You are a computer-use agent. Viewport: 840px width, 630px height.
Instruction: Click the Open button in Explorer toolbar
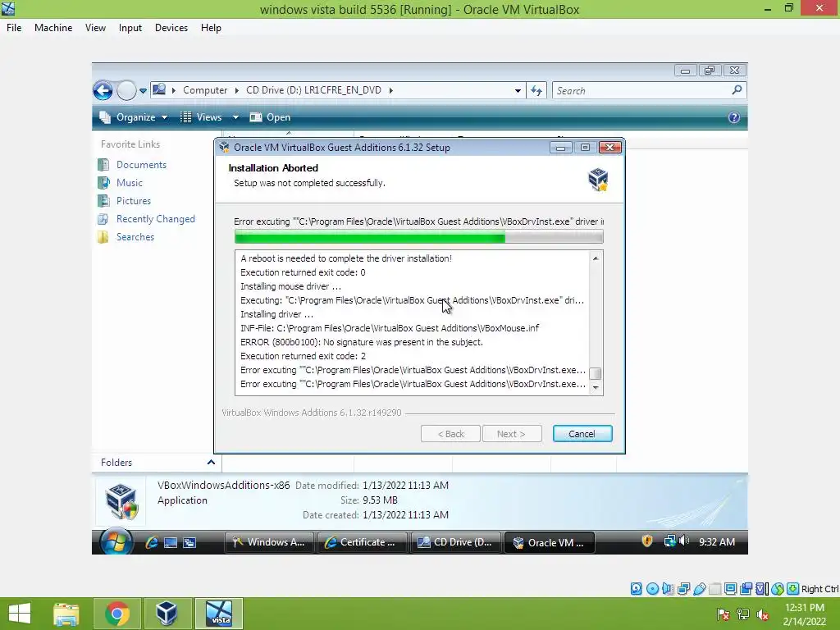(x=271, y=117)
